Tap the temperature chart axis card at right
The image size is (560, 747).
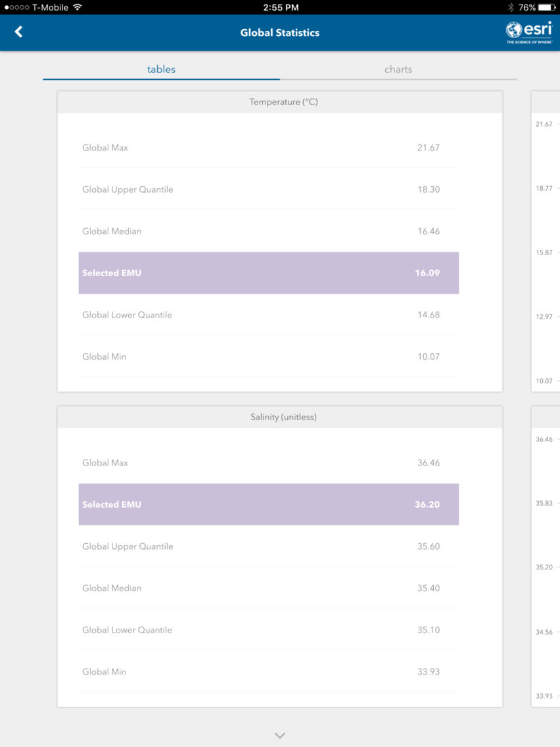(x=546, y=241)
